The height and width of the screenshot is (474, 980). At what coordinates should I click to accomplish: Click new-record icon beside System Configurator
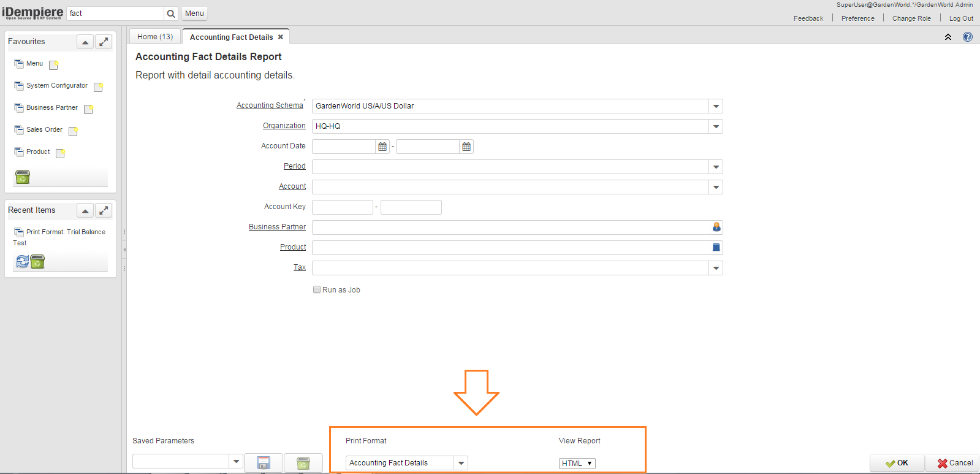pyautogui.click(x=98, y=87)
